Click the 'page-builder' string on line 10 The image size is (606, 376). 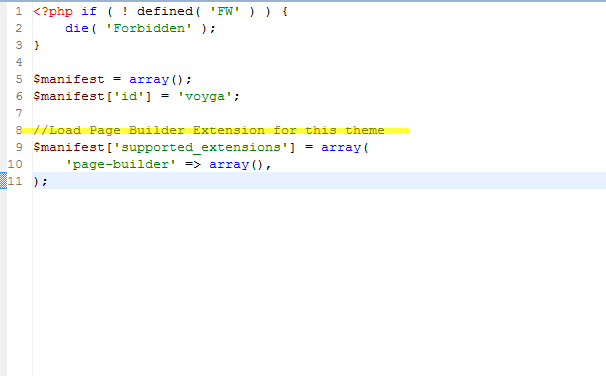coord(121,164)
